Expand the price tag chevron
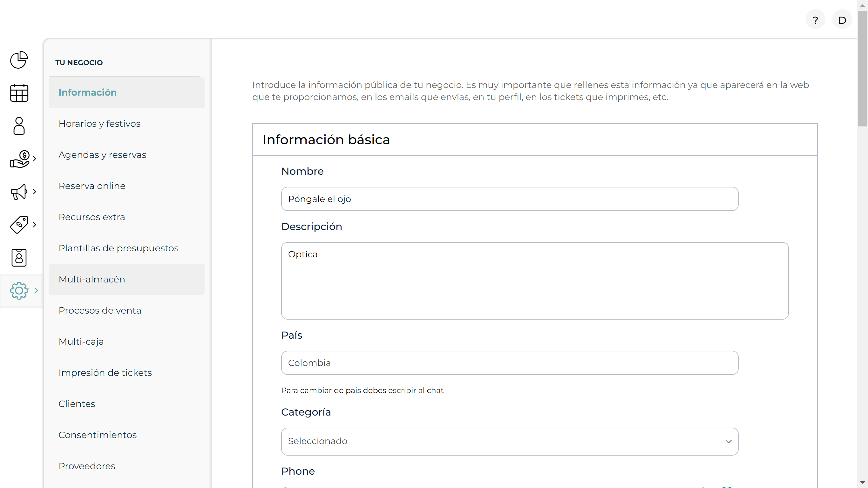 coord(34,225)
